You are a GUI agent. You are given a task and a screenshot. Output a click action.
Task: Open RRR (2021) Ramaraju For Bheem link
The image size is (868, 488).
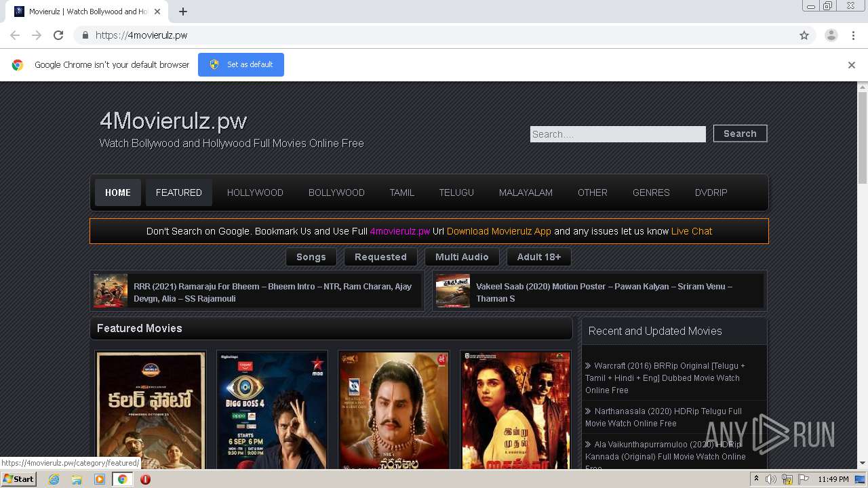(273, 292)
